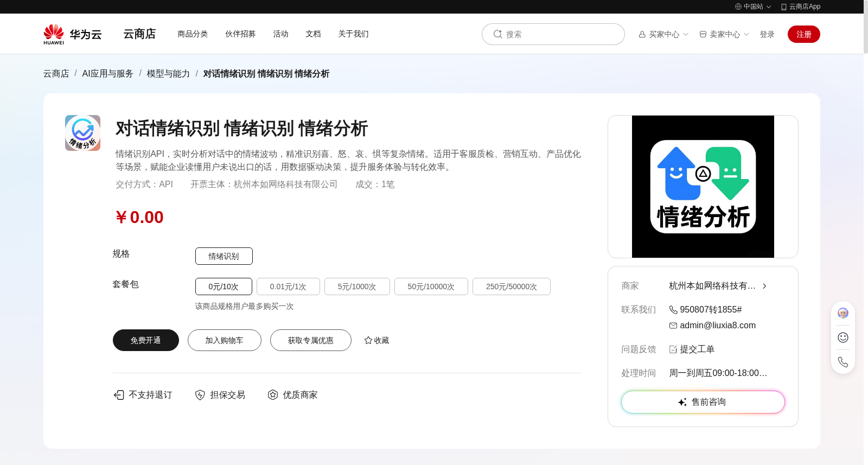
Task: Expand the 卖家中心 dropdown chevron
Action: (746, 34)
